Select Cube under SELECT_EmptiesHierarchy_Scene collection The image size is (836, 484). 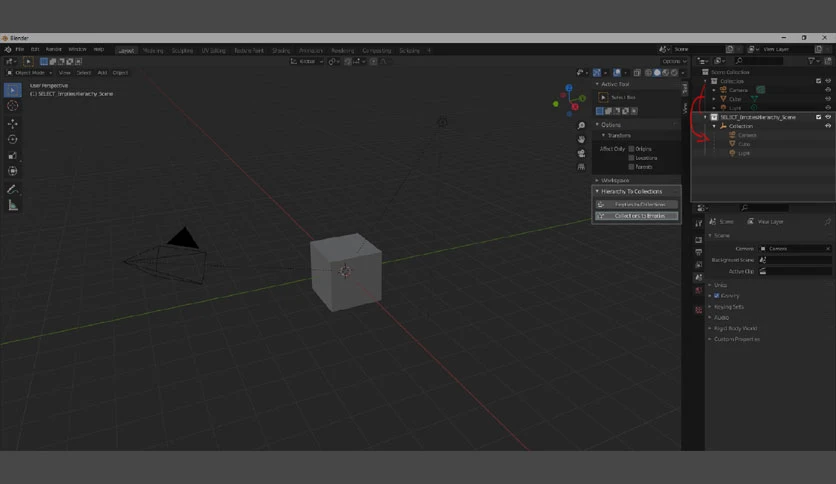point(744,144)
